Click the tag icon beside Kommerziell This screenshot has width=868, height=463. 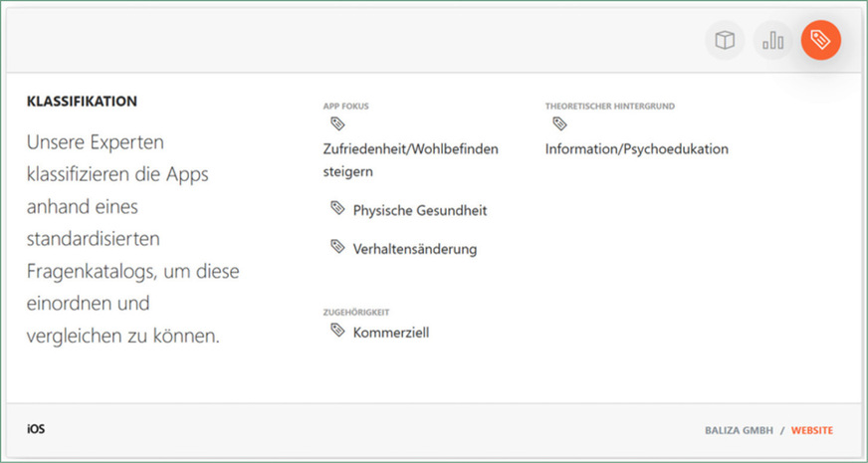(x=337, y=331)
